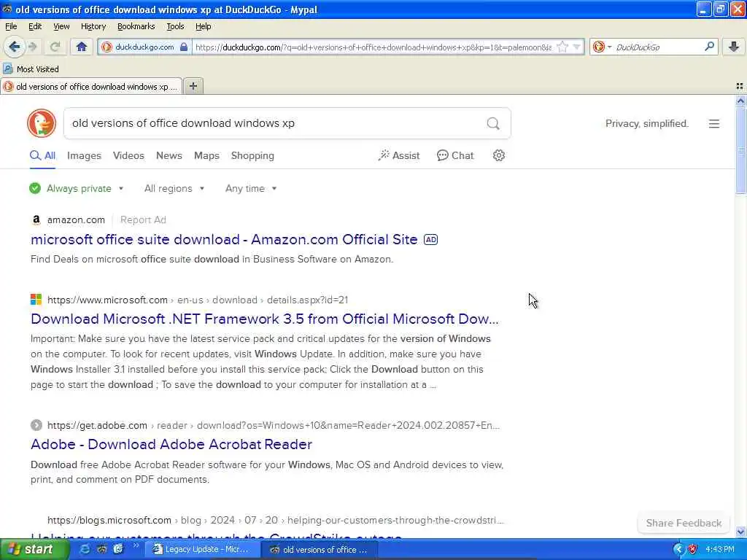Expand the Any time filter
The image size is (747, 560).
[251, 189]
